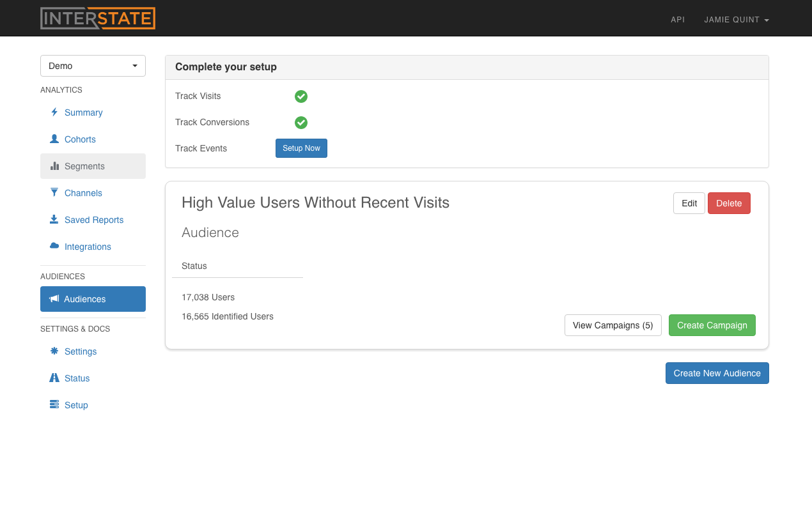812x529 pixels.
Task: Click the Summary lightning bolt icon
Action: [54, 112]
